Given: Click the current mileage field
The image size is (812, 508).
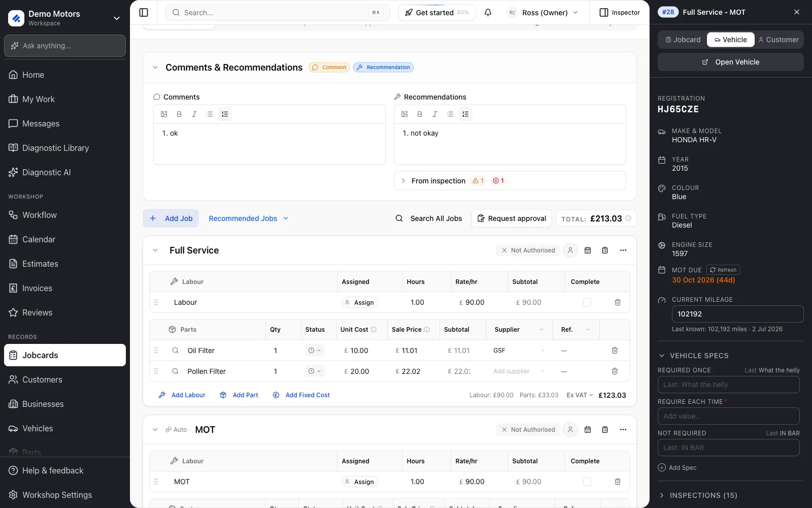Looking at the screenshot, I should point(738,314).
